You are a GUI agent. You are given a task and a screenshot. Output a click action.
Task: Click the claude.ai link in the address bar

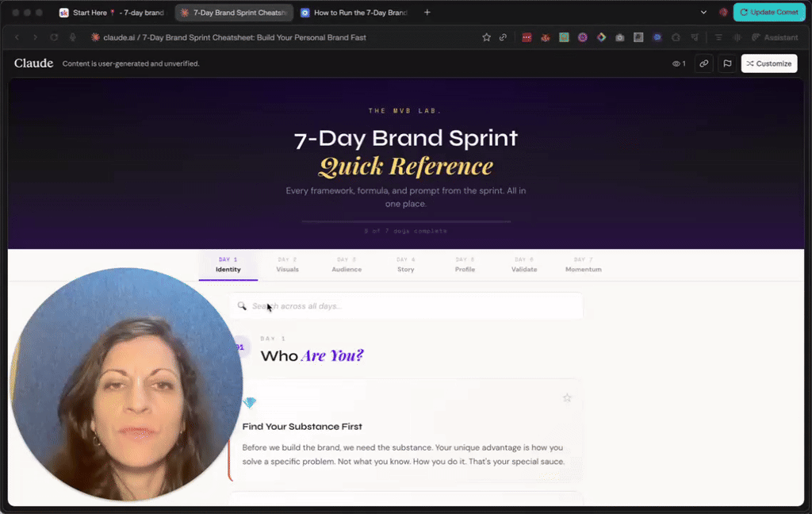[115, 36]
